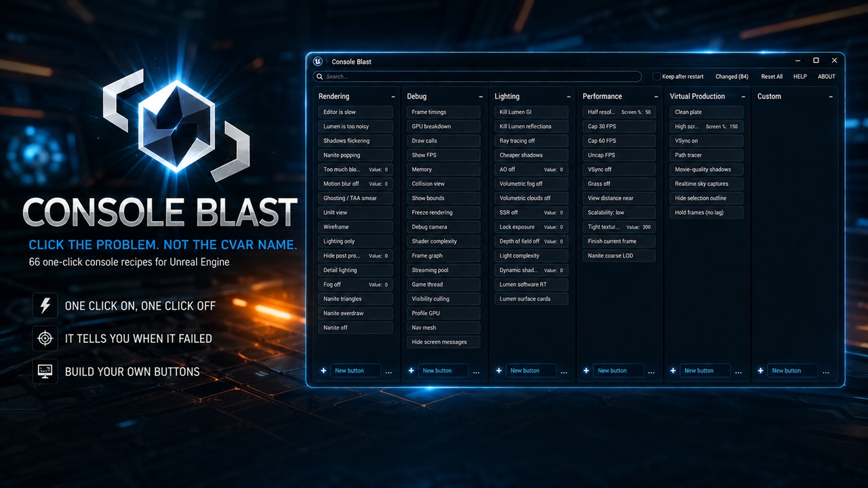Collapse the Performance column
The width and height of the screenshot is (868, 488).
point(656,97)
